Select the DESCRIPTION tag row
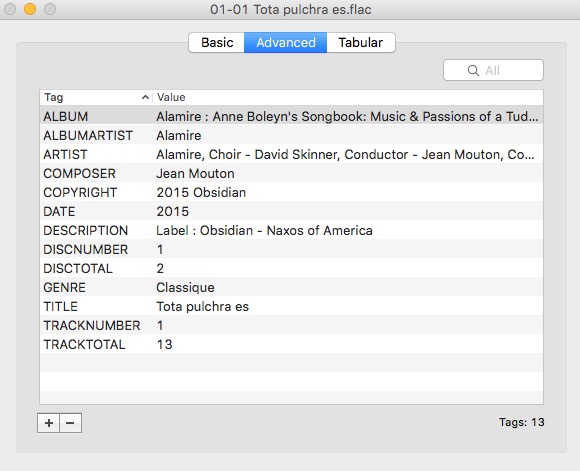The height and width of the screenshot is (471, 580). tap(291, 231)
